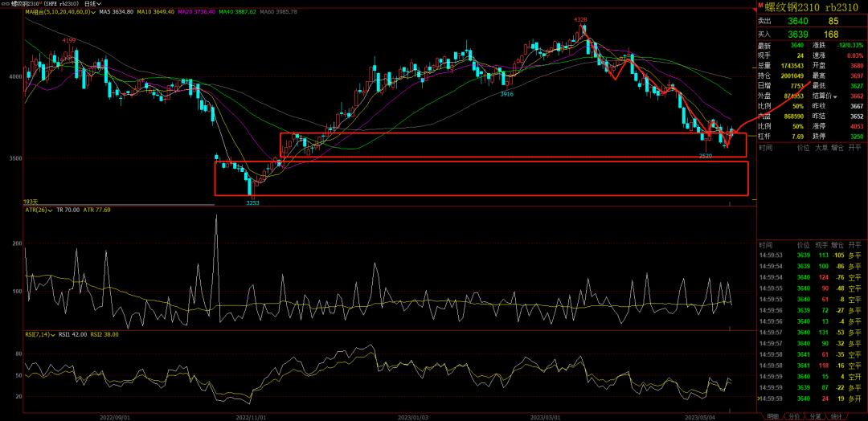Viewport: 868px width, 421px height.
Task: Open the ATR(26) indicator dropdown
Action: click(50, 210)
